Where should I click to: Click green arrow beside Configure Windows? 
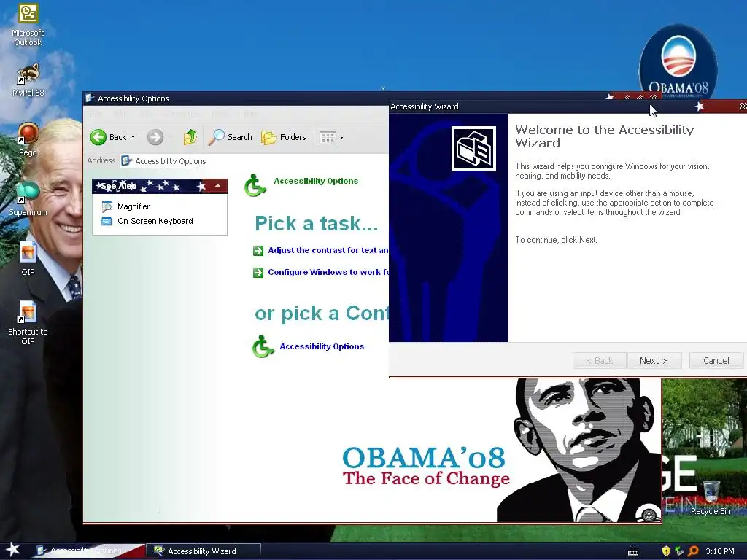tap(258, 273)
